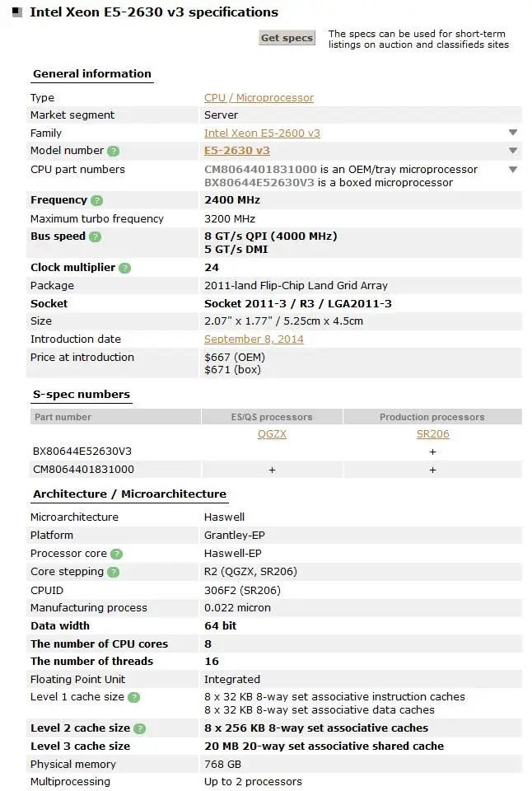Click the help icon beside Model number
Viewport: 532px width, 791px height.
(x=114, y=152)
